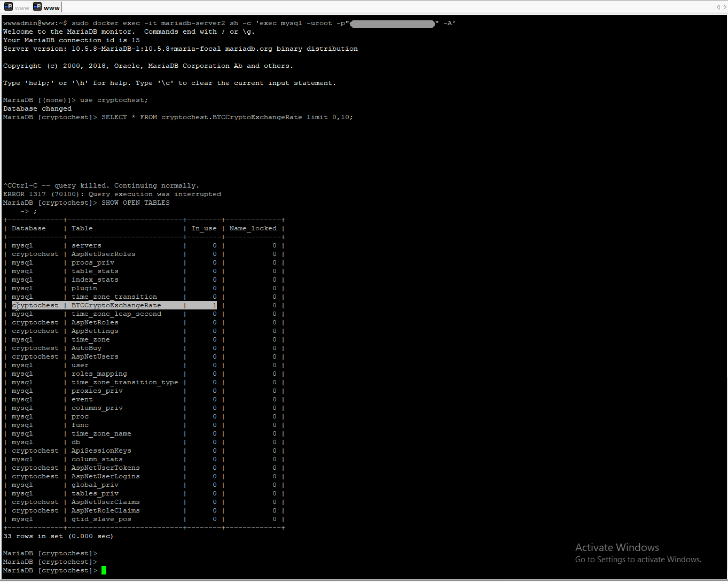Click the 'procs_priv' table name
The width and height of the screenshot is (728, 582).
pos(93,262)
